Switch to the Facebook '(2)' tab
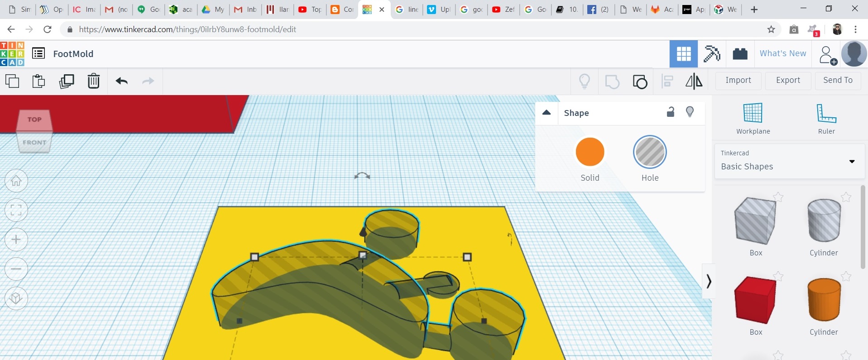This screenshot has height=360, width=868. (599, 10)
